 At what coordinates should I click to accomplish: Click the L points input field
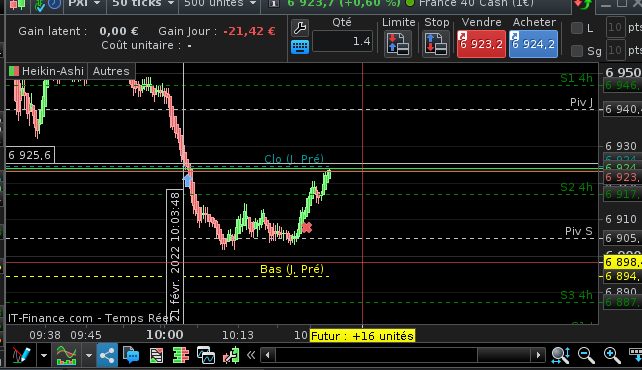(x=615, y=27)
